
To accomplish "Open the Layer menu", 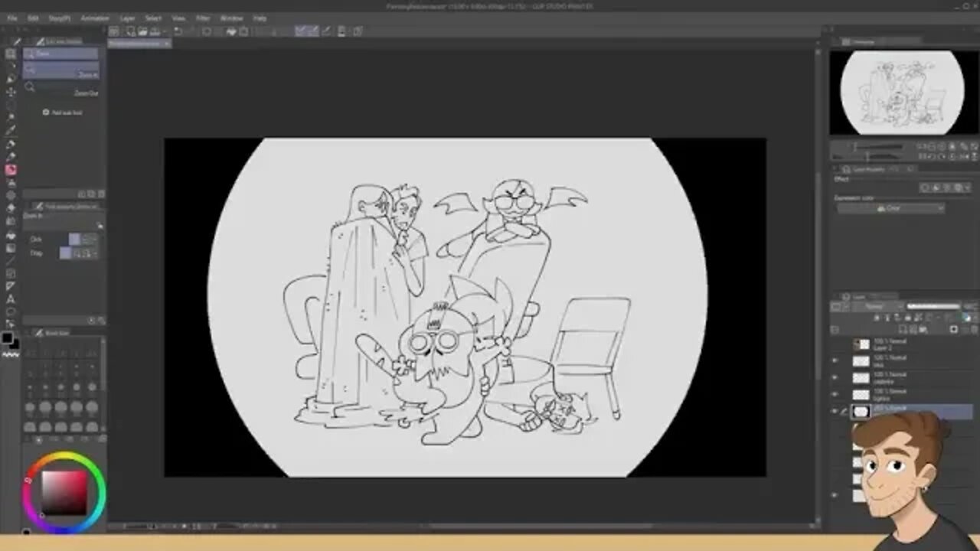I will pos(127,18).
